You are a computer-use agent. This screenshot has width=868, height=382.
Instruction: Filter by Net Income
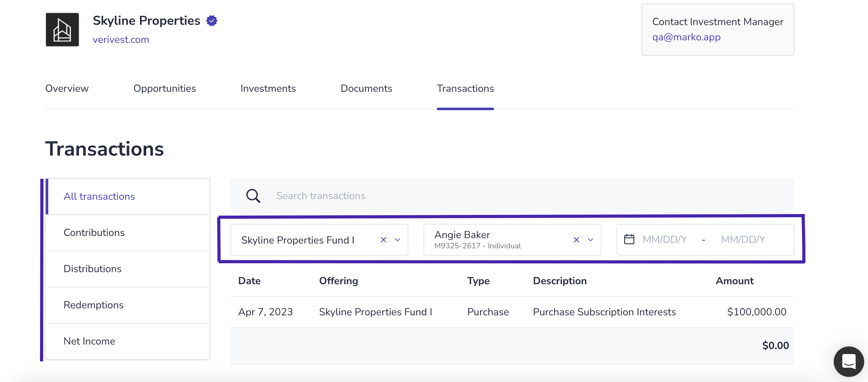[128, 341]
